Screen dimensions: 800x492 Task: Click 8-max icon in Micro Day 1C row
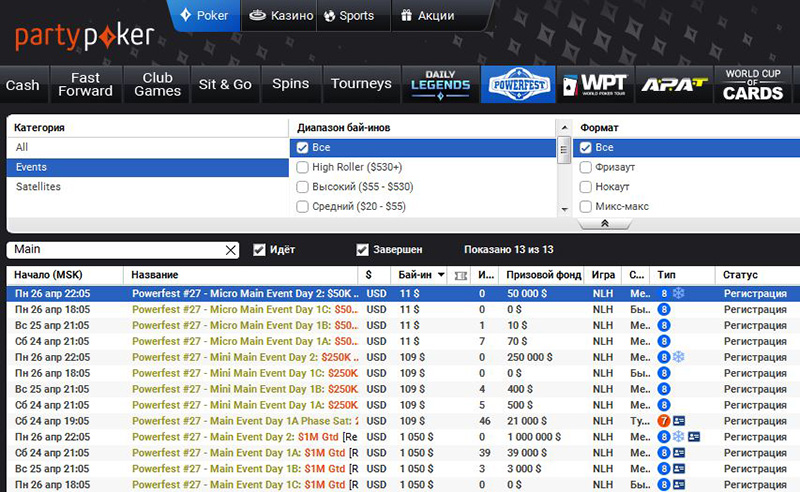[x=663, y=309]
